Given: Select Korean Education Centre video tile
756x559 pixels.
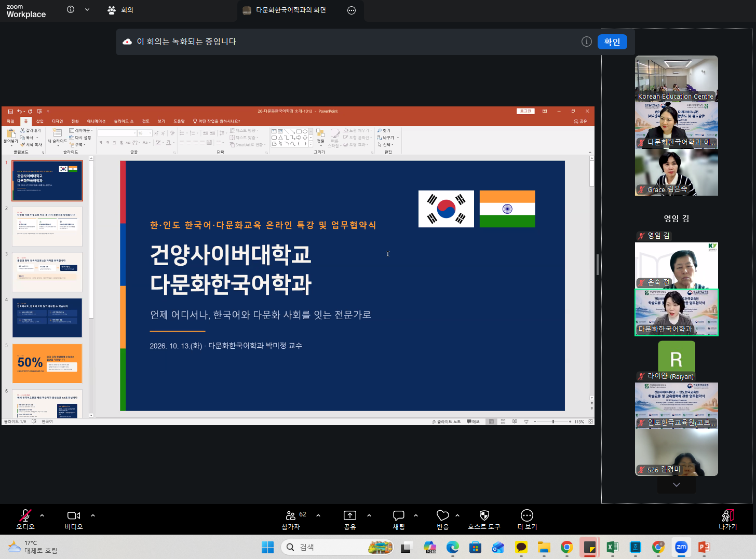Looking at the screenshot, I should (x=677, y=79).
